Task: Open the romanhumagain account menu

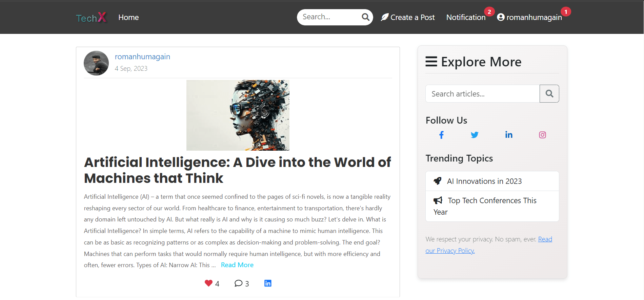Action: pos(529,17)
